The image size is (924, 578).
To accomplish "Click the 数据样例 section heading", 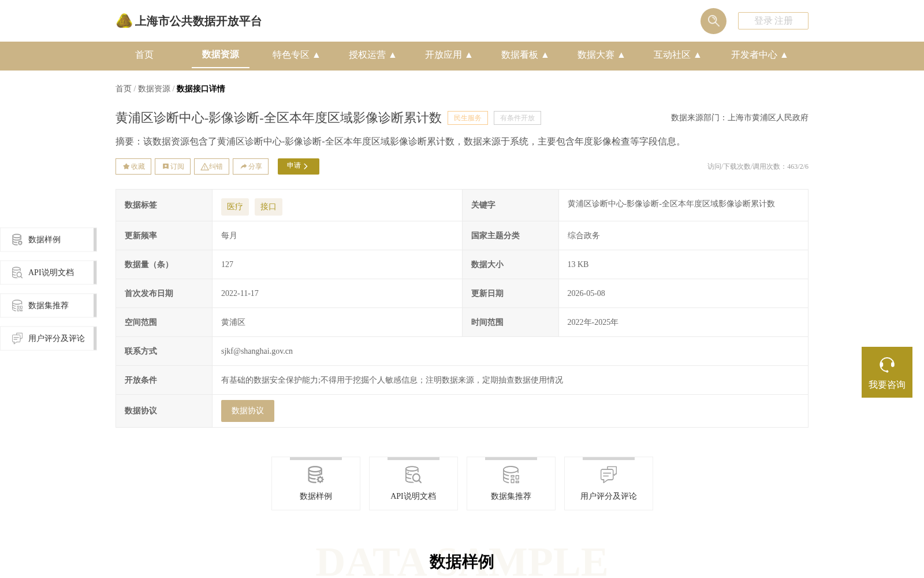I will pos(462,562).
